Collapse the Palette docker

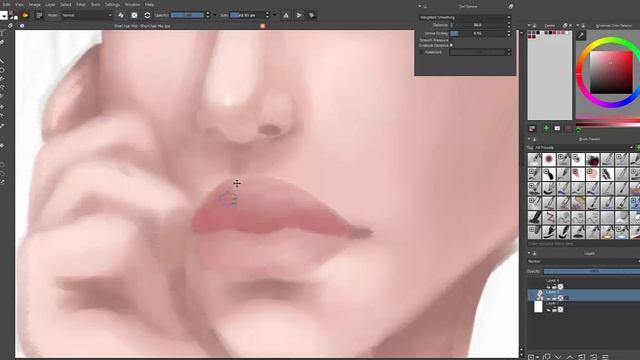529,26
